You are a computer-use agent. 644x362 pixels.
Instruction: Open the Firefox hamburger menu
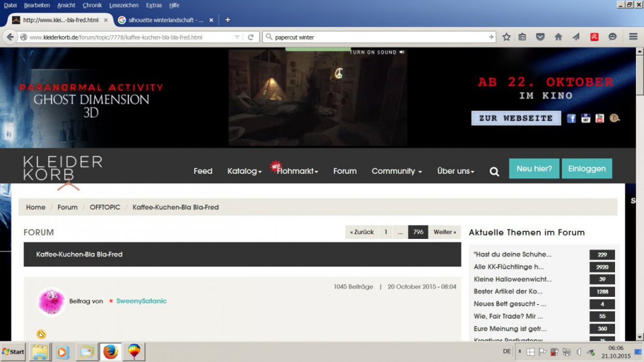(633, 37)
